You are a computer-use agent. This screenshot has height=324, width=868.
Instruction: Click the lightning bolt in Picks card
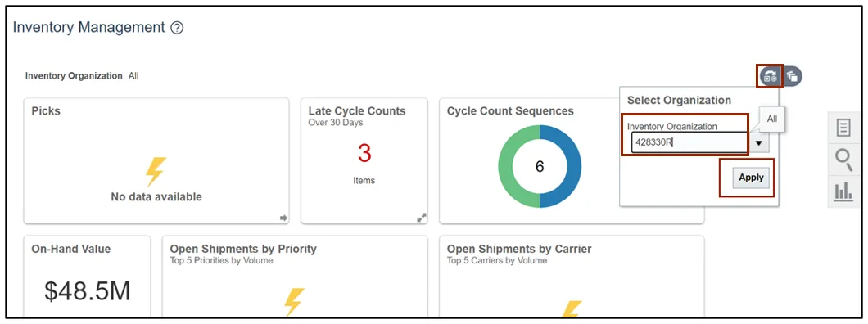click(x=156, y=172)
